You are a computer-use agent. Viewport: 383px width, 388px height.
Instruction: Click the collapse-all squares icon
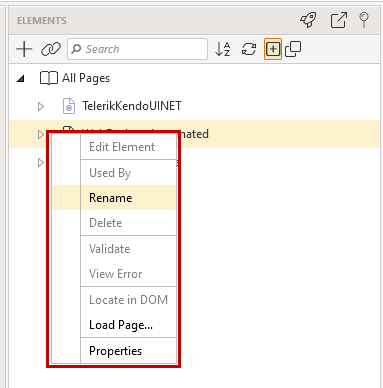point(293,49)
